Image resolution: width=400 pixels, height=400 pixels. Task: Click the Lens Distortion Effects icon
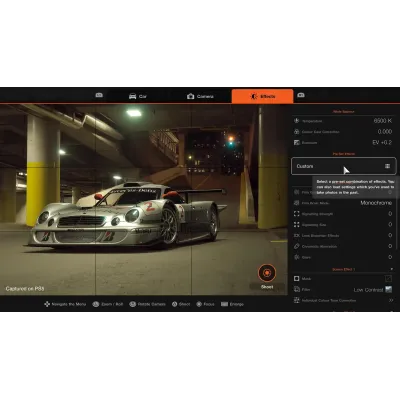click(296, 235)
